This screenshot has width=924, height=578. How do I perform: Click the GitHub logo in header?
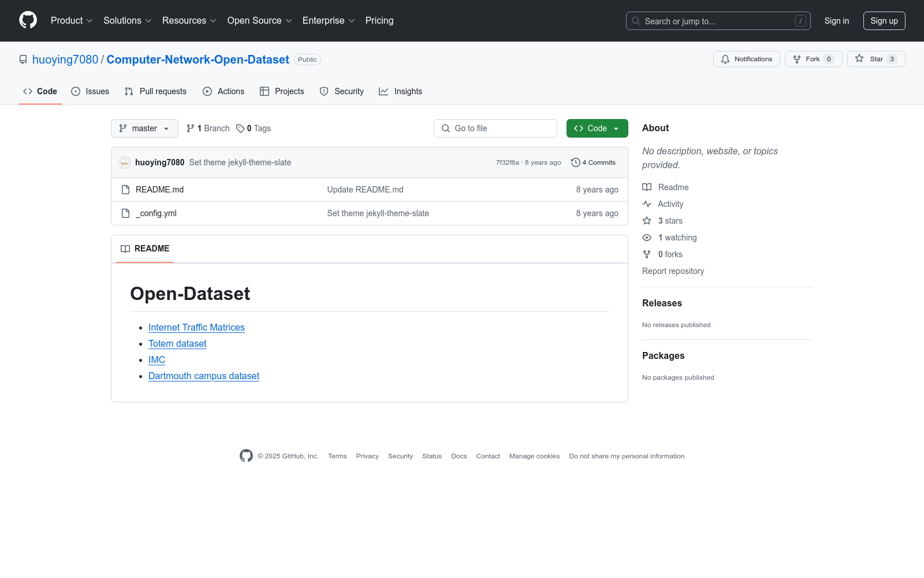(28, 20)
